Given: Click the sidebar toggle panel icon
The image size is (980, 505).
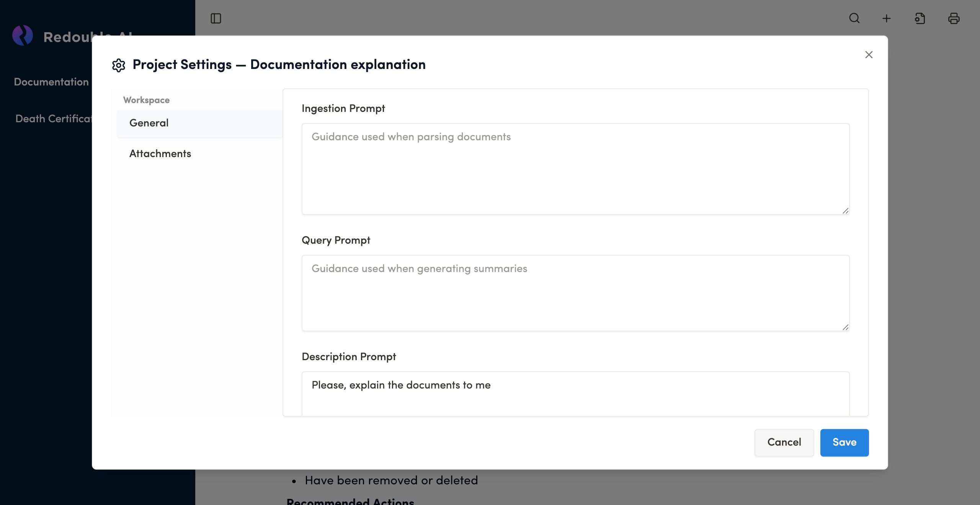Looking at the screenshot, I should 216,18.
